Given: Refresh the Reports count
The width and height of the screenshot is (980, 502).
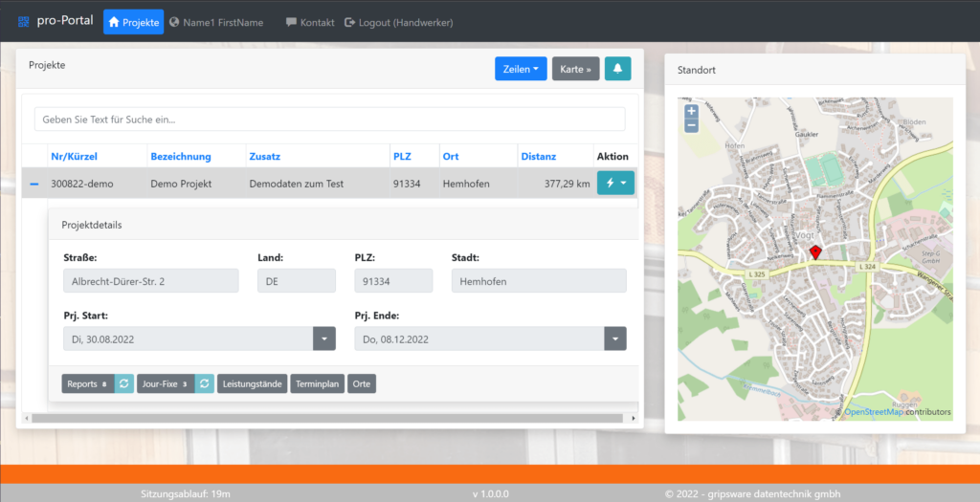Looking at the screenshot, I should tap(123, 383).
